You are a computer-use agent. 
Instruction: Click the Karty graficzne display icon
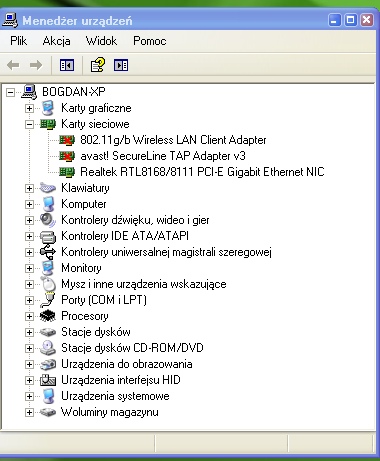(48, 108)
